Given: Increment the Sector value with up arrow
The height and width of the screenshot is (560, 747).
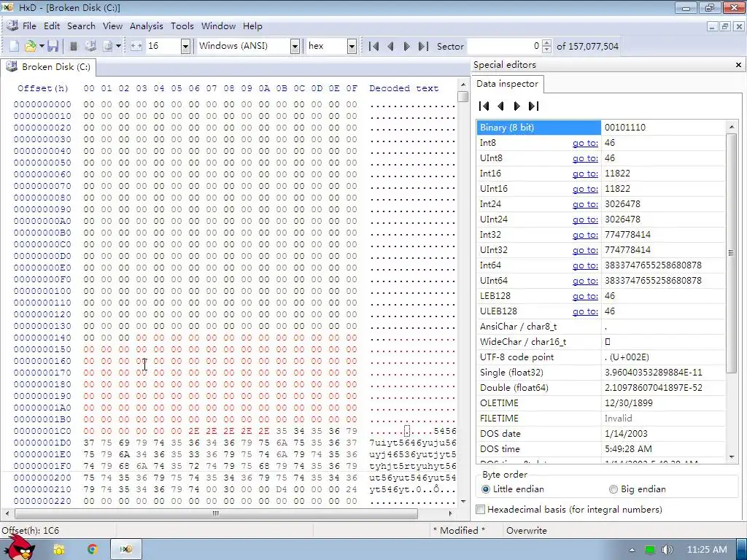Looking at the screenshot, I should (x=547, y=43).
